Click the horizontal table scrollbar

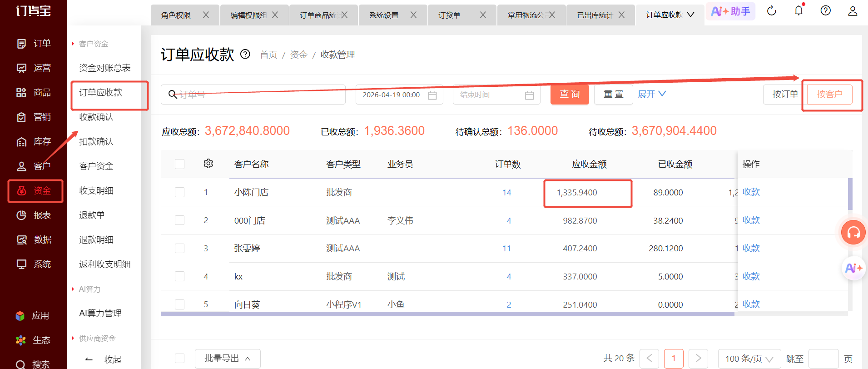coord(447,314)
